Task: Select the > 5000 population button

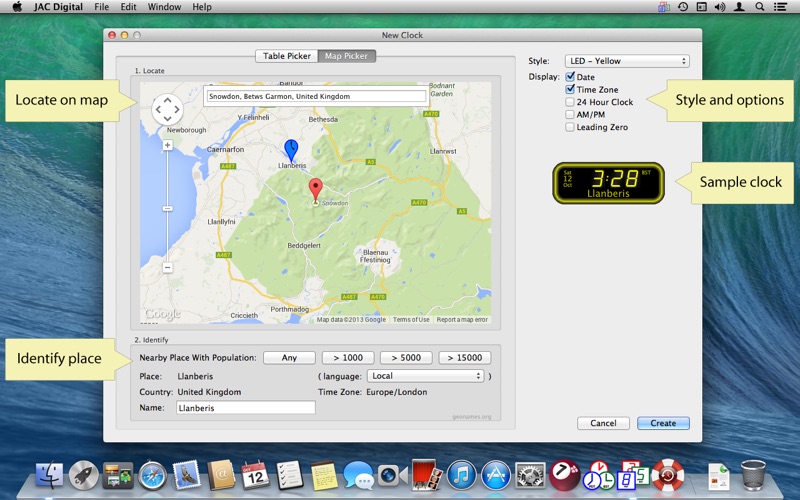Action: (x=405, y=358)
